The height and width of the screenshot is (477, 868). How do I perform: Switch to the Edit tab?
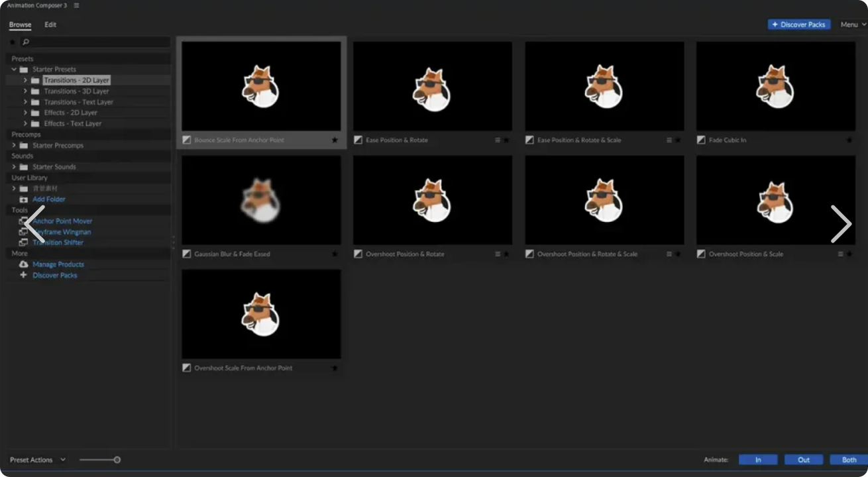(50, 25)
